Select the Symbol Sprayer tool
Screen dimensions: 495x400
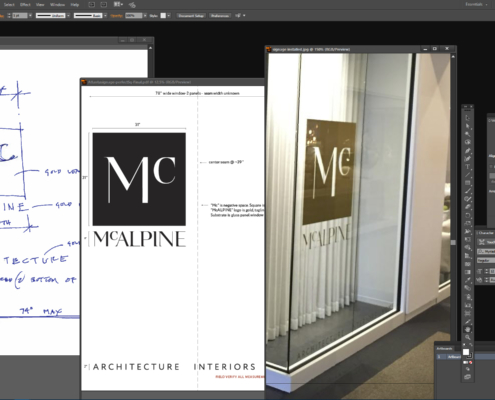click(x=468, y=297)
